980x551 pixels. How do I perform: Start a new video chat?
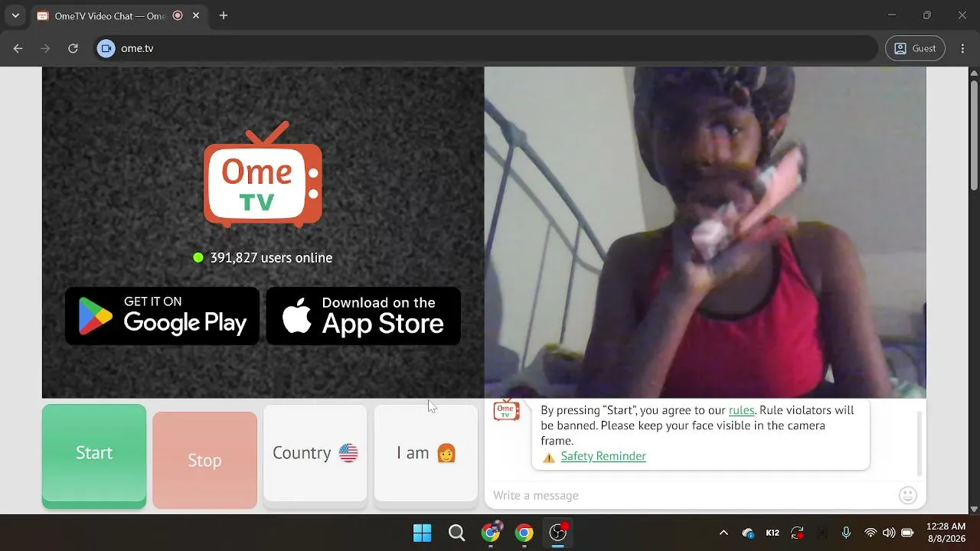point(94,455)
